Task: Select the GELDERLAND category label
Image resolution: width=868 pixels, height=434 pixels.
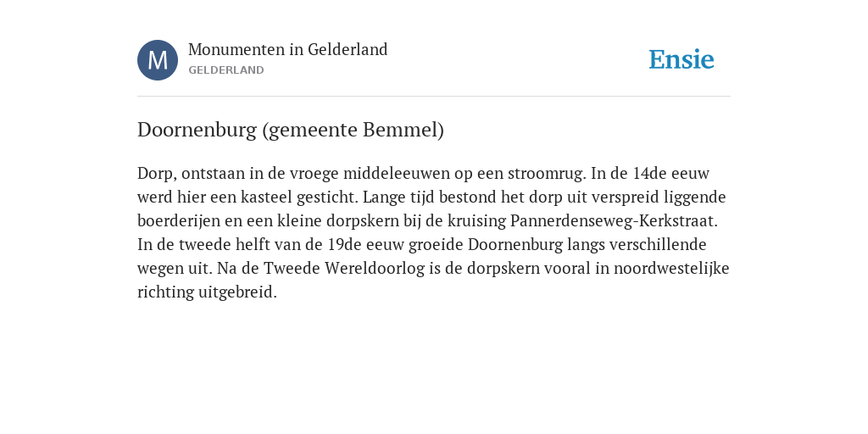Action: pyautogui.click(x=226, y=70)
